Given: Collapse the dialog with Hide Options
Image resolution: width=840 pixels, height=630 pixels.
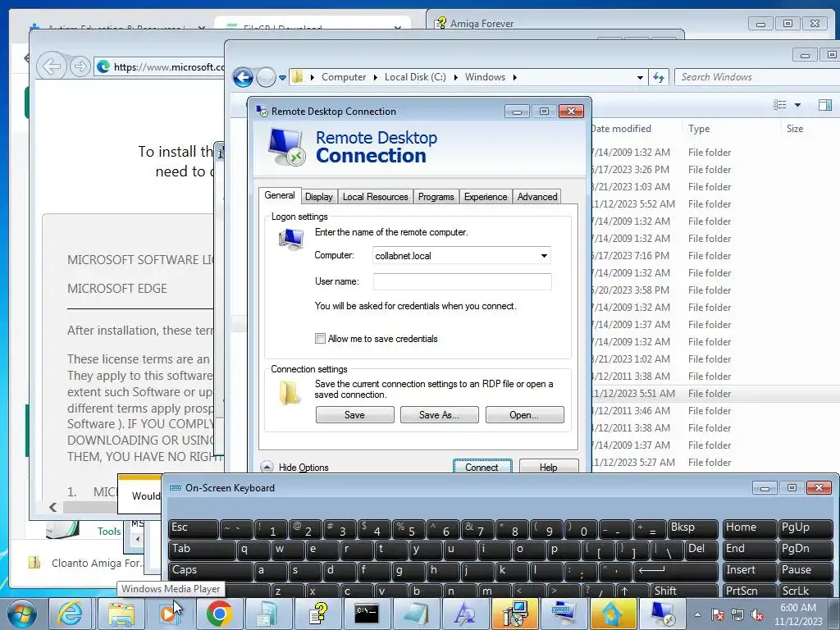Looking at the screenshot, I should point(295,467).
